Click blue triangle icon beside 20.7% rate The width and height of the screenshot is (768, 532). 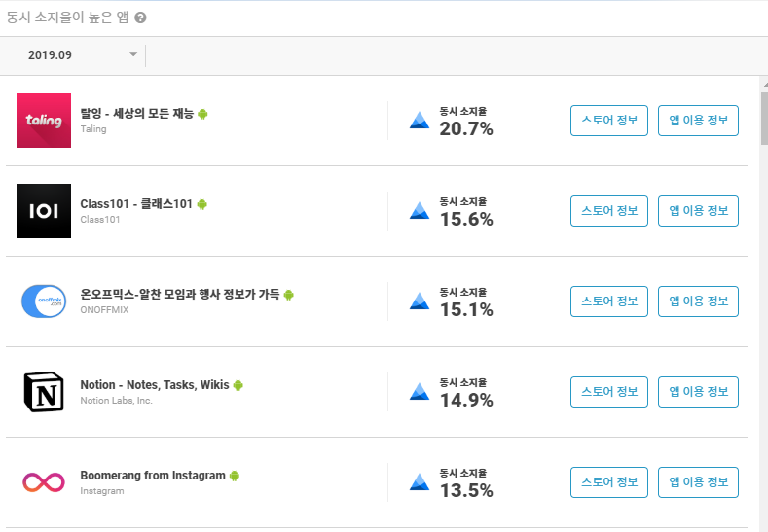[420, 121]
